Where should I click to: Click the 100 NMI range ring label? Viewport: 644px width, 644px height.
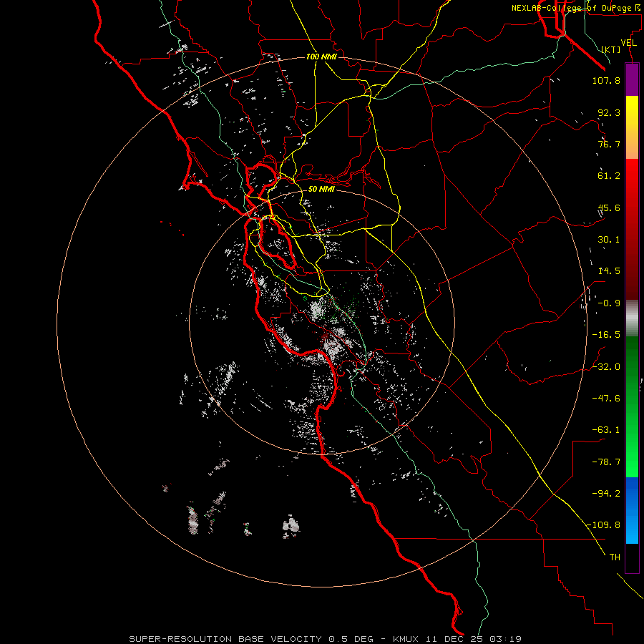[321, 57]
